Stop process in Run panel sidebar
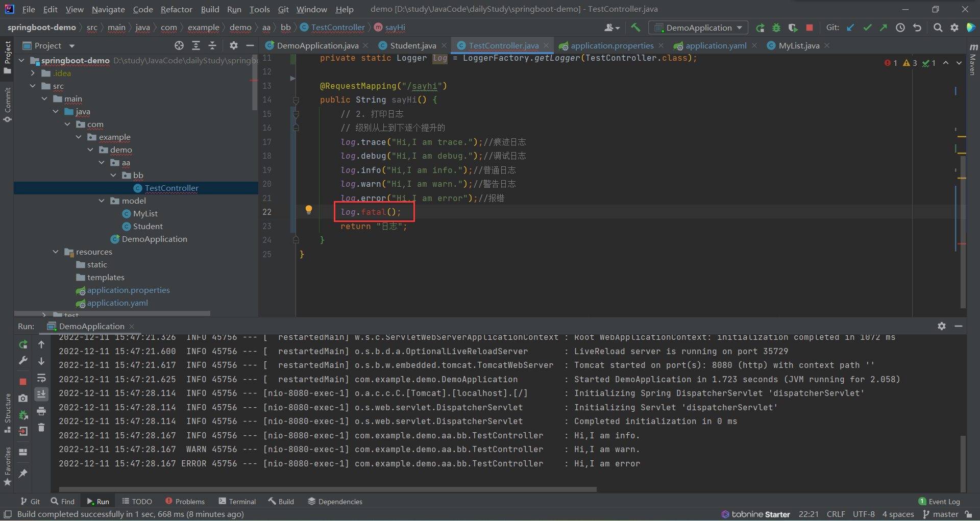This screenshot has height=521, width=980. coord(23,381)
